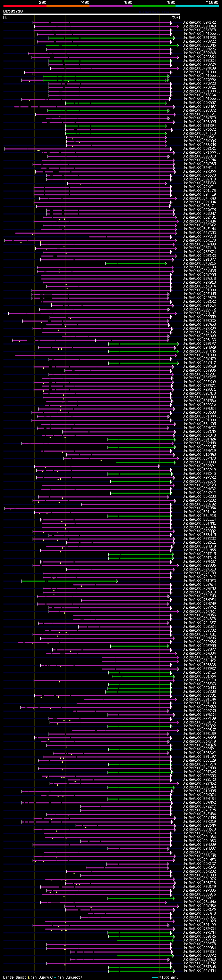Select hit label UniRef100_Q6XBF8
The width and height of the screenshot is (222, 980).
[x=199, y=30]
